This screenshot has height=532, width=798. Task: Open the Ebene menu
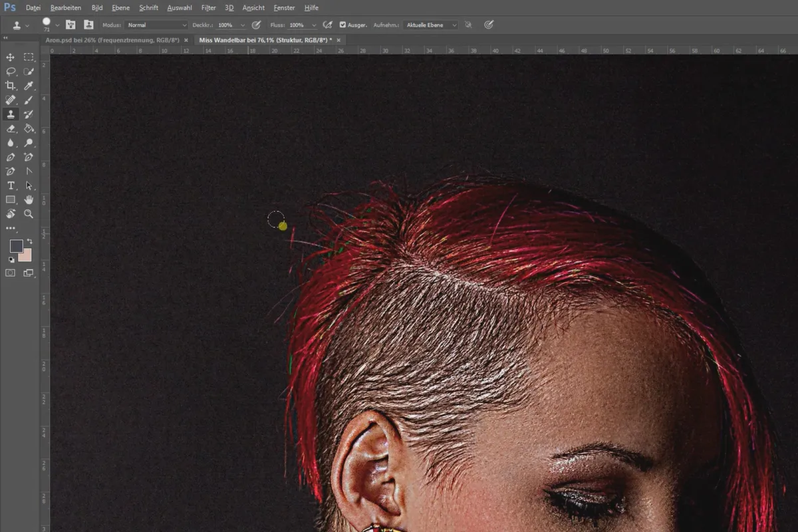click(x=121, y=8)
